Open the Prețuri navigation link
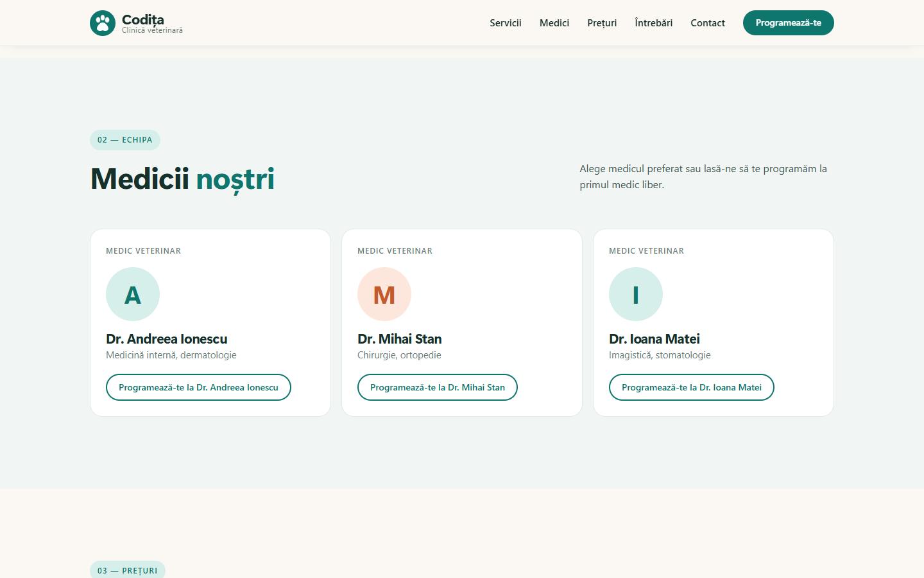924x578 pixels. 602,23
